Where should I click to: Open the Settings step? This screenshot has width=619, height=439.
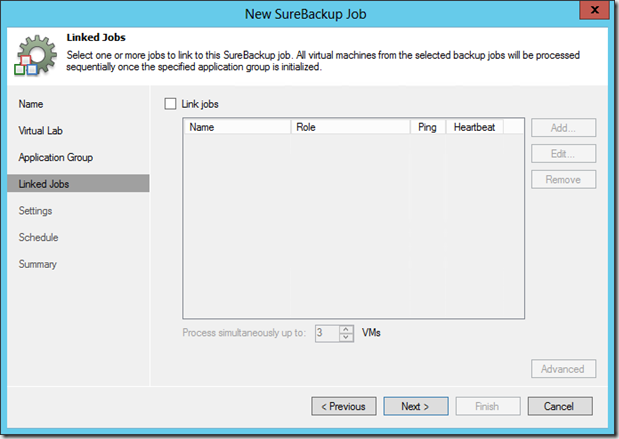coord(35,211)
